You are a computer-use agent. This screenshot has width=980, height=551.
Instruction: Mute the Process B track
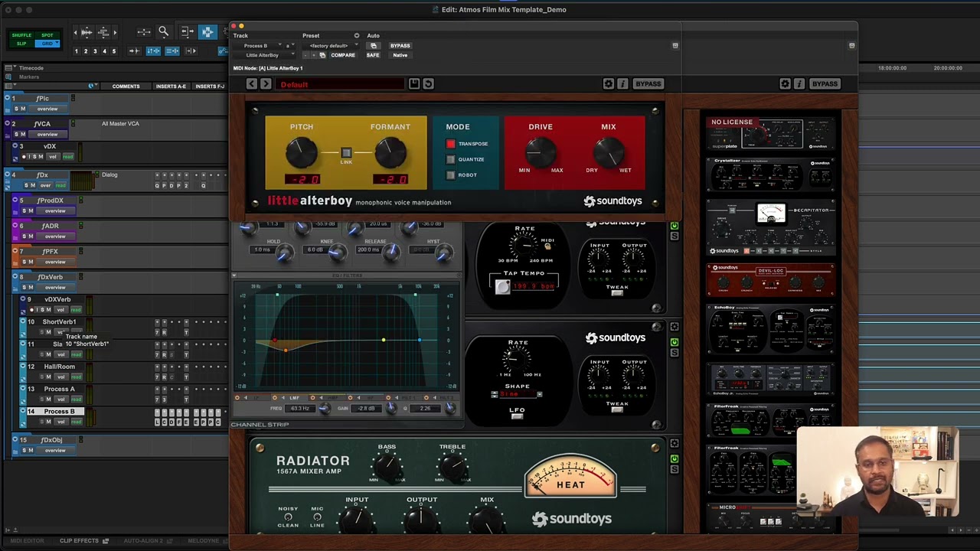point(50,422)
